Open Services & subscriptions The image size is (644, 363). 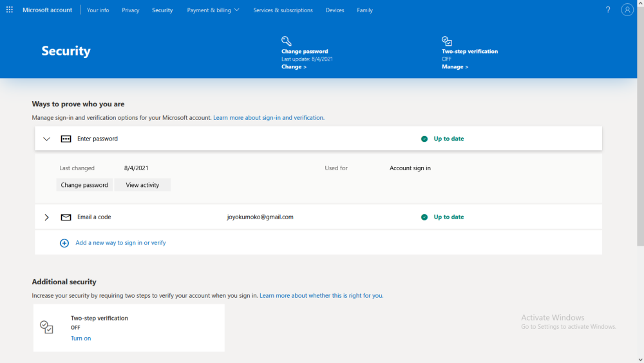coord(283,10)
